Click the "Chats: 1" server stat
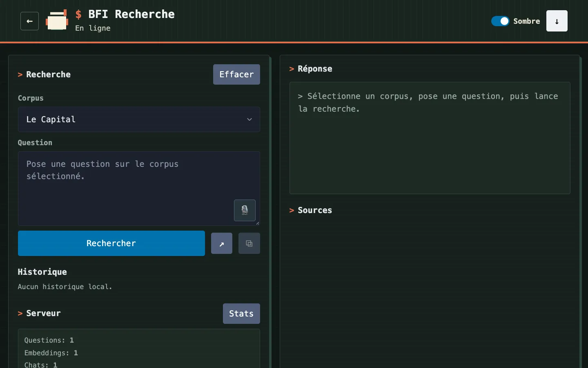Screen dimensions: 588x368 click(41, 364)
